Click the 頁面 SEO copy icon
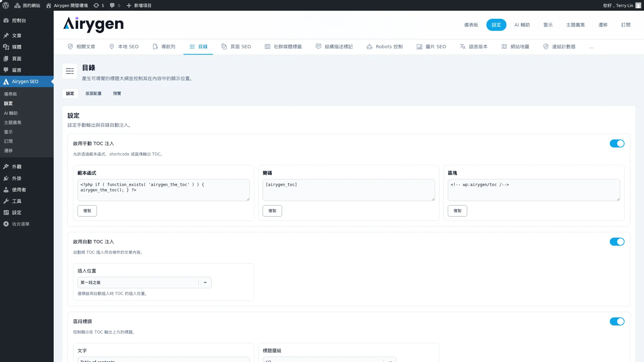 pyautogui.click(x=224, y=47)
